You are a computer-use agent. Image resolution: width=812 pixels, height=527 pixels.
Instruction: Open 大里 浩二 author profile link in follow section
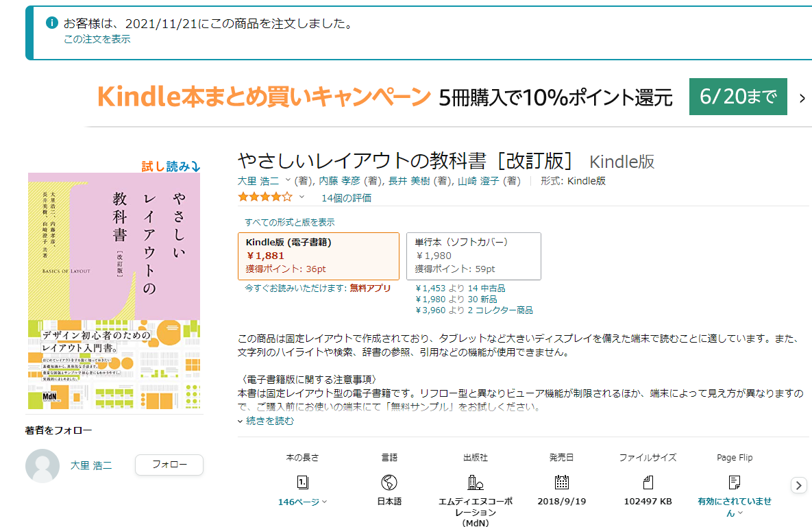tap(91, 465)
